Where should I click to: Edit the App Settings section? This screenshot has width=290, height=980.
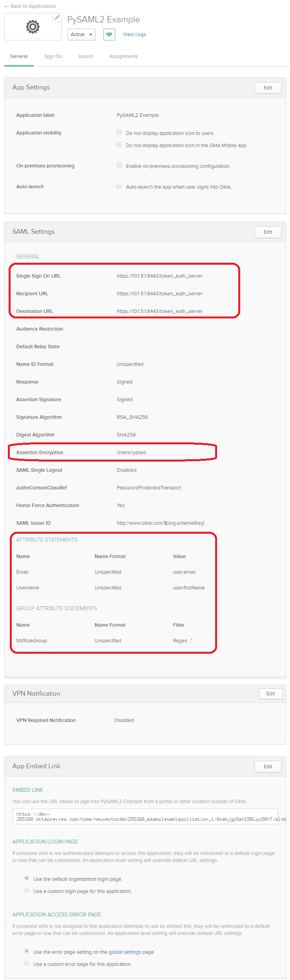(x=268, y=88)
